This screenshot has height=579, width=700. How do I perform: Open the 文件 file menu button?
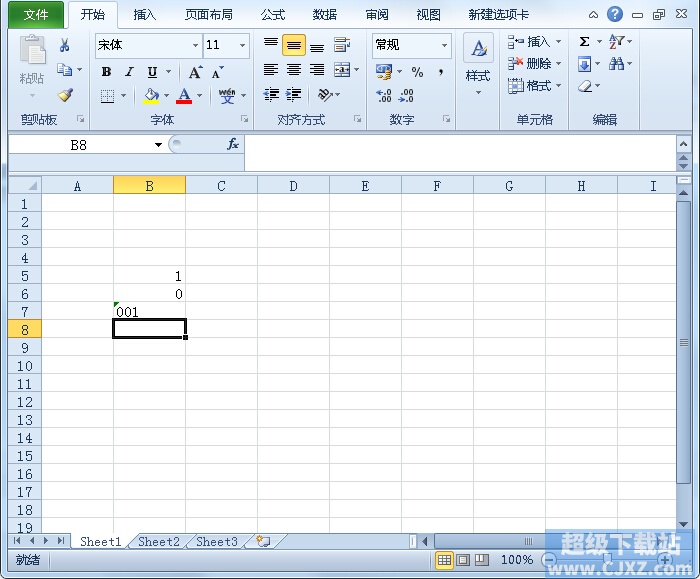tap(37, 15)
